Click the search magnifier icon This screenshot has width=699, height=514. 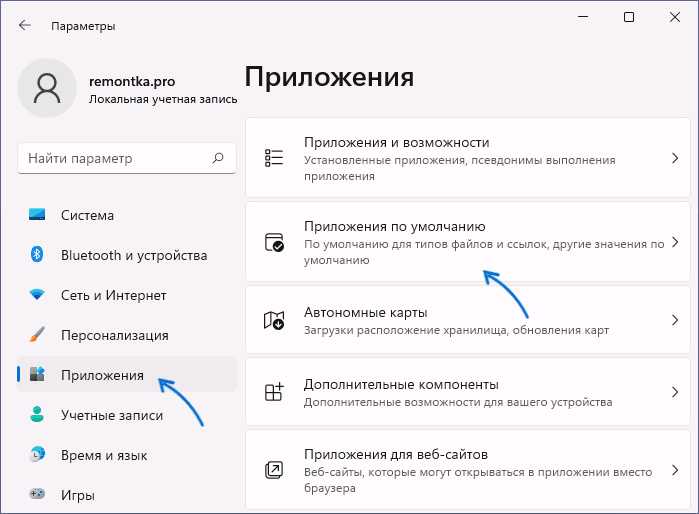point(218,158)
